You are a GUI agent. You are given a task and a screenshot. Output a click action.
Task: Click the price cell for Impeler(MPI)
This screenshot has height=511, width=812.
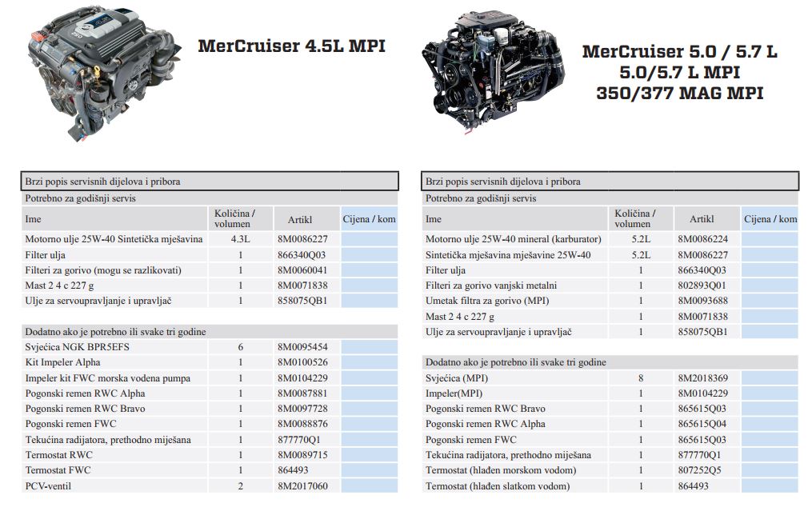coord(770,393)
